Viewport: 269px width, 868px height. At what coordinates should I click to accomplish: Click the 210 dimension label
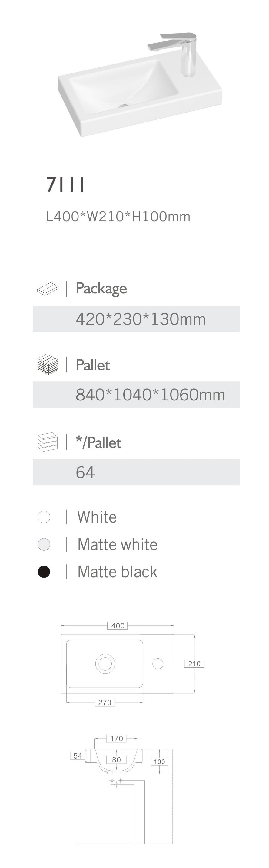(x=194, y=664)
